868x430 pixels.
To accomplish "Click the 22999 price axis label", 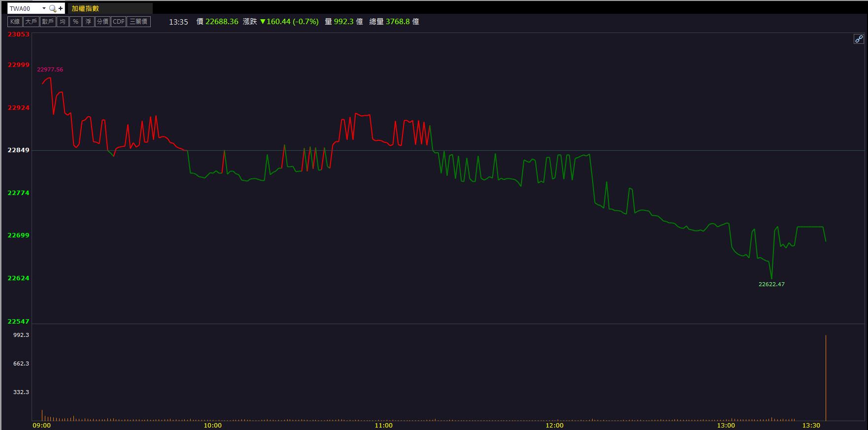I will click(x=19, y=65).
